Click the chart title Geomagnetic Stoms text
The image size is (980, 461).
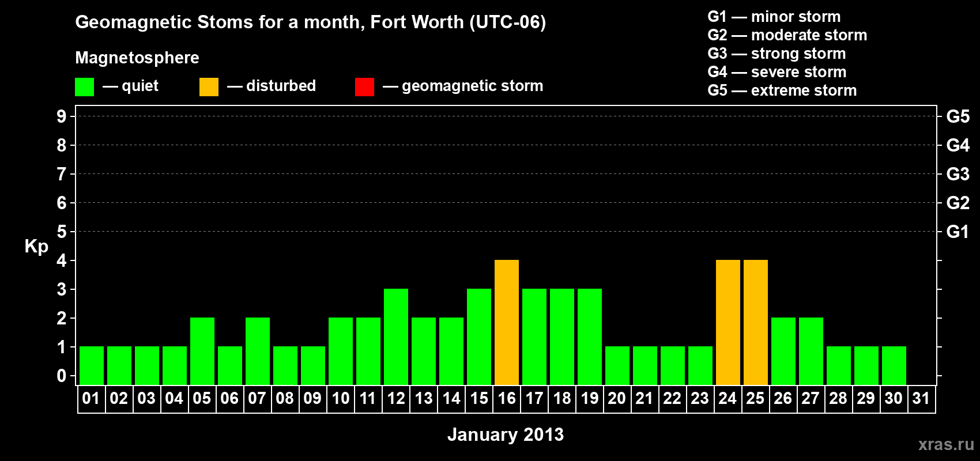coord(311,22)
